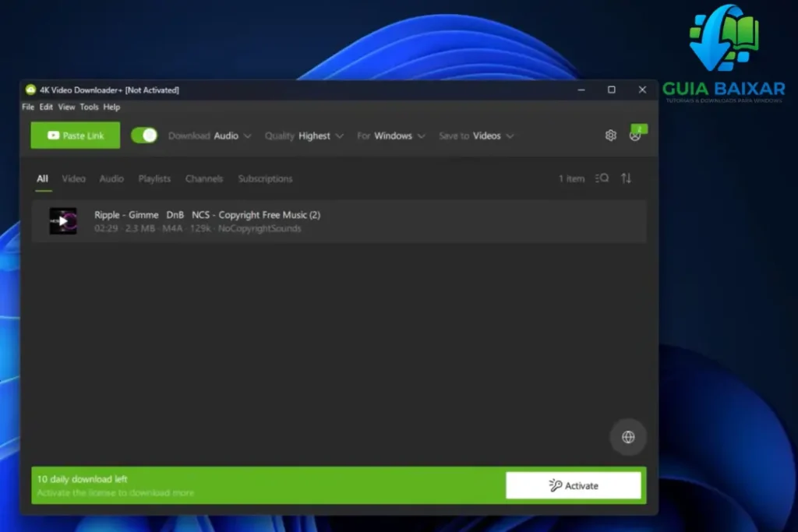Open settings gear icon
Screen dimensions: 798x532
[x=611, y=136]
